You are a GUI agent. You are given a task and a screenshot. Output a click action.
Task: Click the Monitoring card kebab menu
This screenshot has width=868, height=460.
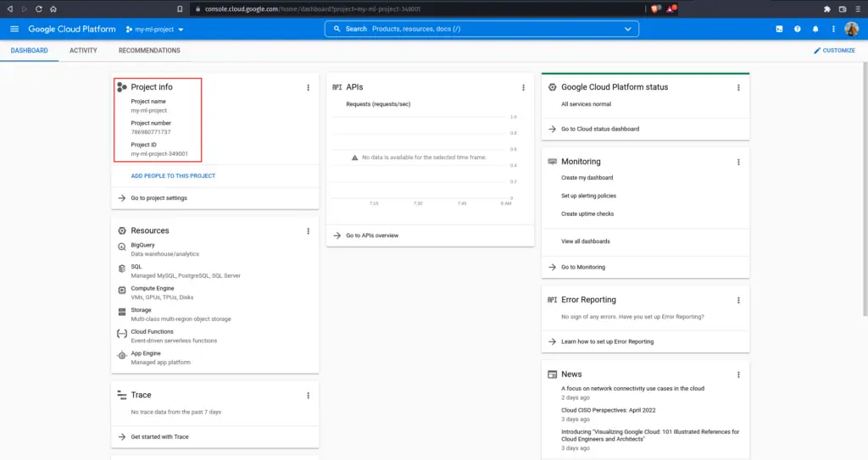(x=738, y=162)
